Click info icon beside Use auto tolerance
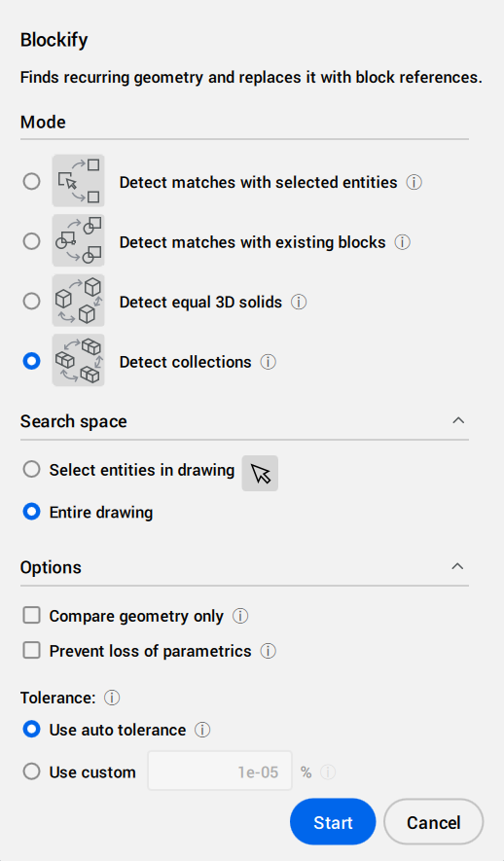 coord(202,730)
